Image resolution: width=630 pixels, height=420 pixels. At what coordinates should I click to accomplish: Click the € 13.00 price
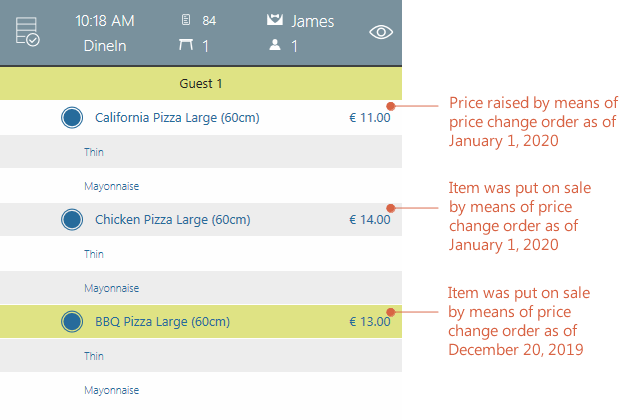369,322
